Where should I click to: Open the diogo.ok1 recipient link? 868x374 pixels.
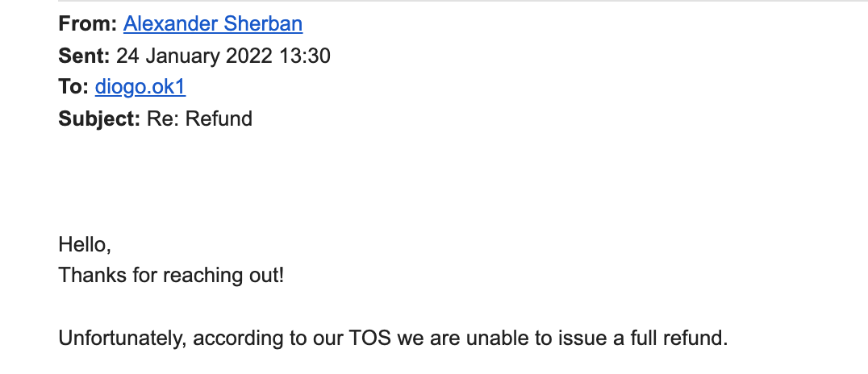click(140, 87)
